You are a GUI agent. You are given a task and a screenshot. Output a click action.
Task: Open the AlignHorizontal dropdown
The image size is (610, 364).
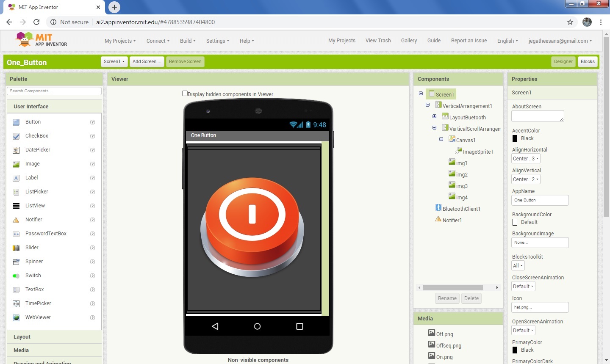pos(526,159)
